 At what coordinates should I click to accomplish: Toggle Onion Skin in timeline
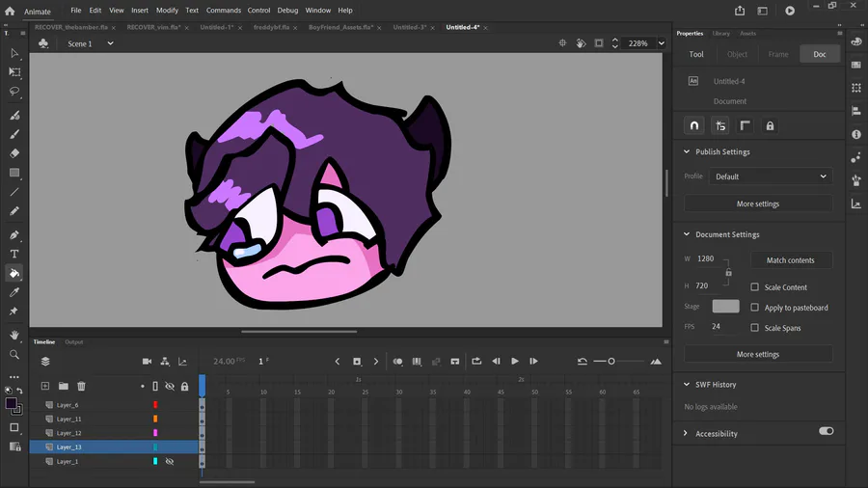coord(397,362)
